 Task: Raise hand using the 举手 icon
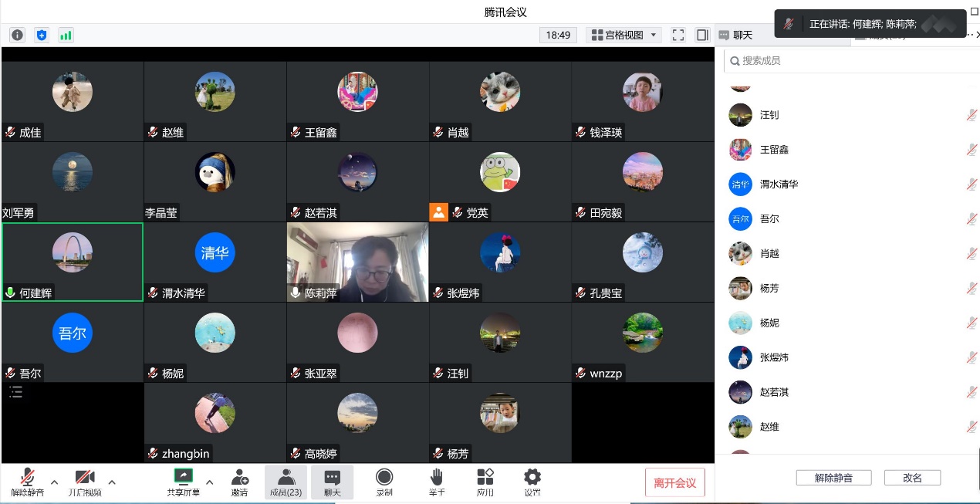tap(437, 482)
